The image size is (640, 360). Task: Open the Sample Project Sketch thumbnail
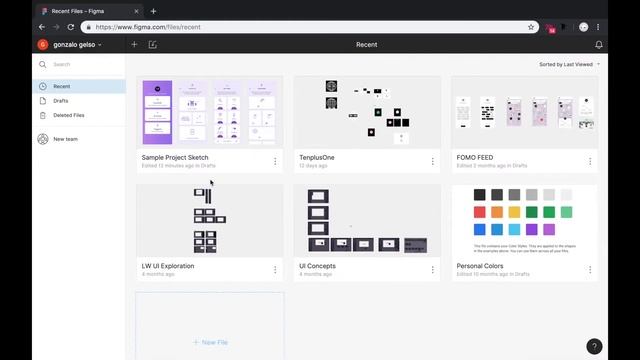point(210,112)
